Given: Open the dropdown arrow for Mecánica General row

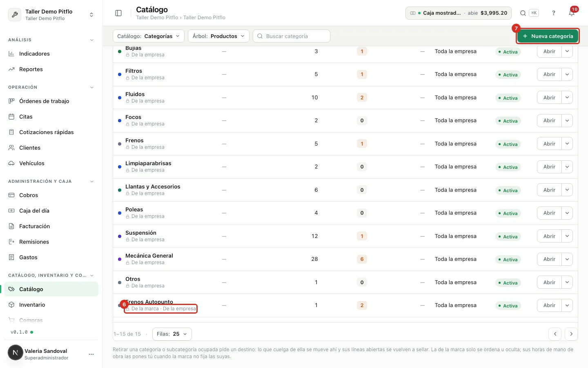Looking at the screenshot, I should pos(567,259).
